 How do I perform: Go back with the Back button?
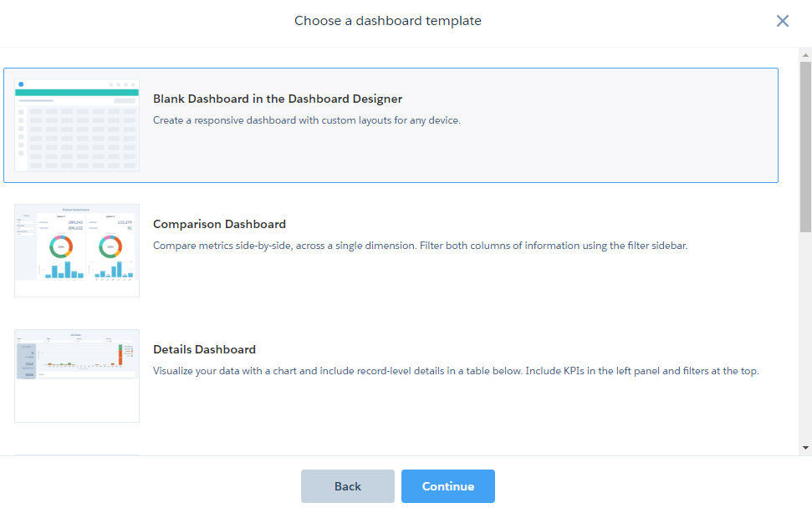[347, 486]
